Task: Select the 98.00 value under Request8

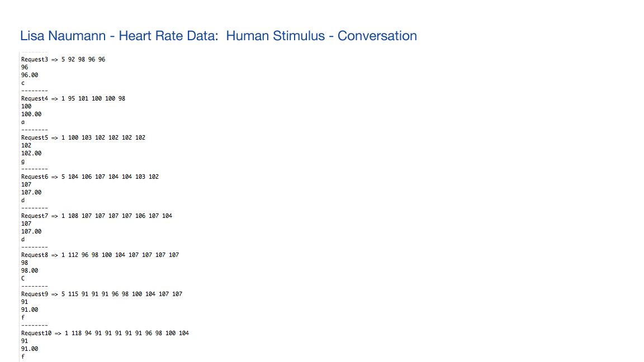Action: tap(30, 270)
